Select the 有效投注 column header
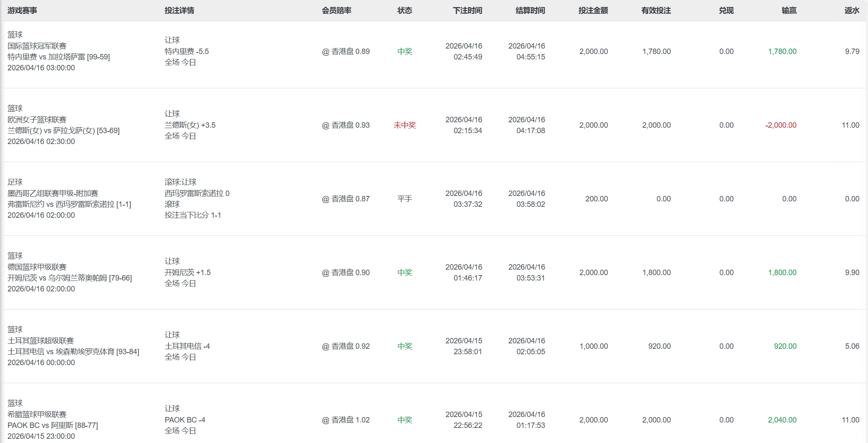 coord(656,10)
